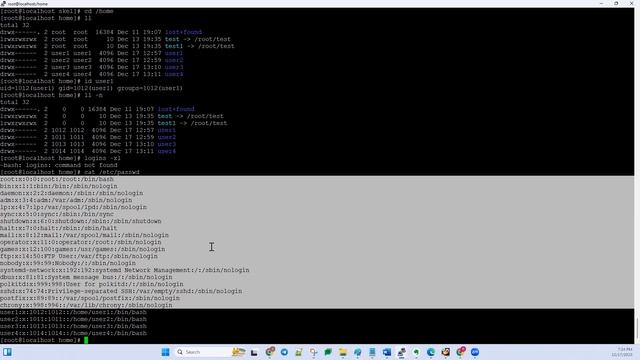The image size is (640, 360).
Task: Open the Widgets panel icon on the taskbar
Action: point(7,352)
